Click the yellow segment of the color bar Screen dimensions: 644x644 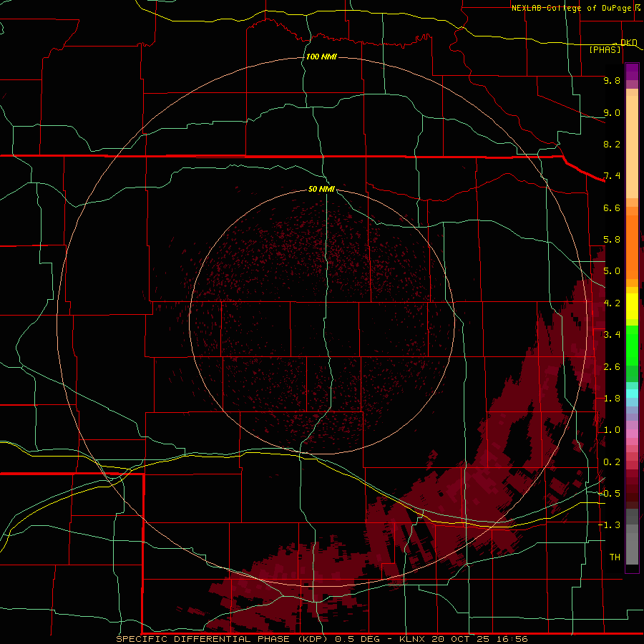(632, 306)
